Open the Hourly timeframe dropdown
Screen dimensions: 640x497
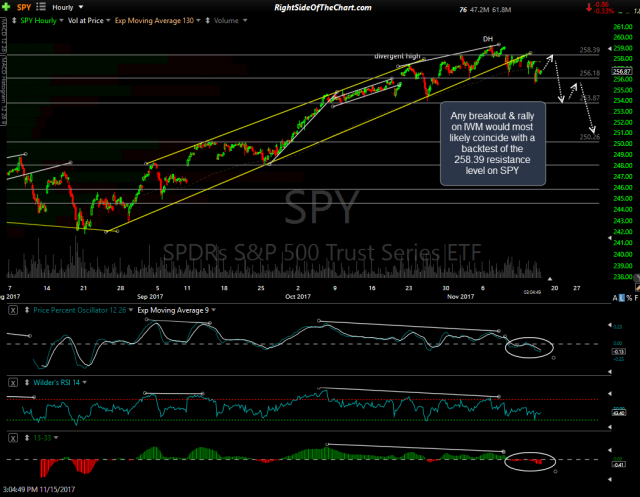click(x=67, y=7)
